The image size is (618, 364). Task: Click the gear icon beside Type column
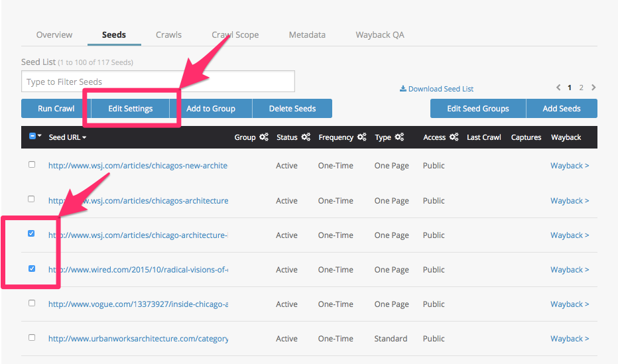tap(399, 137)
